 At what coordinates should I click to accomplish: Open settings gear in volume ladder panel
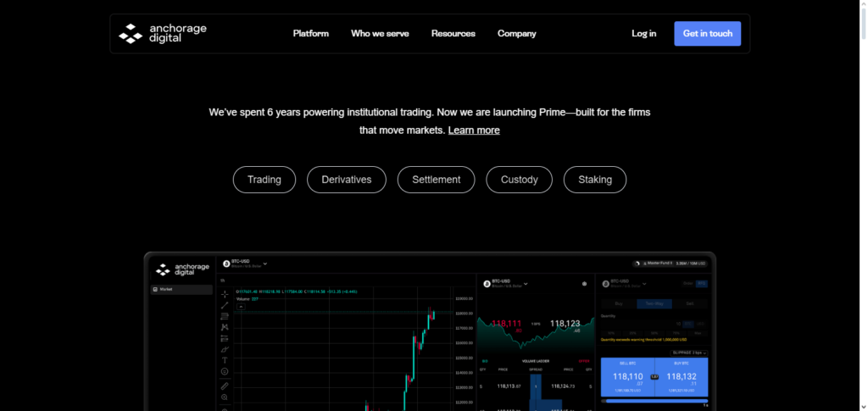coord(584,284)
